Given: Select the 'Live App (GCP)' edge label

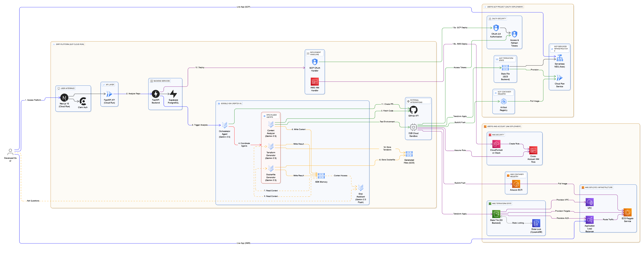Looking at the screenshot, I should tap(243, 7).
